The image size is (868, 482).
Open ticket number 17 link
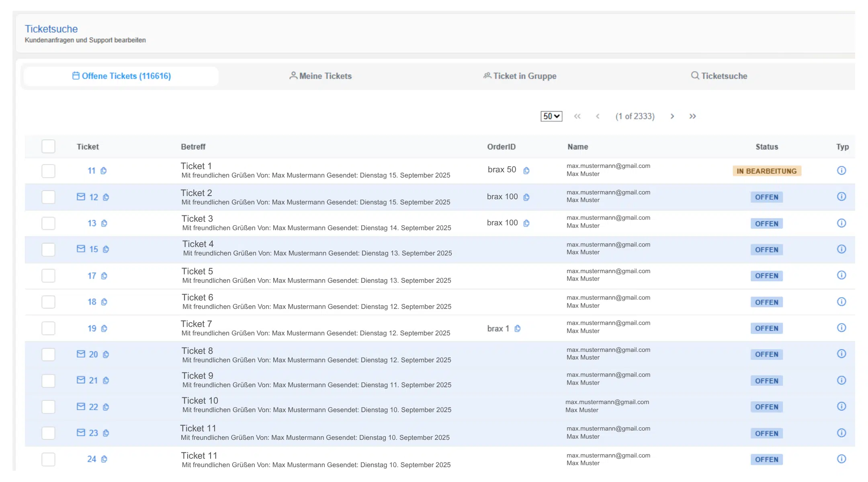coord(92,276)
